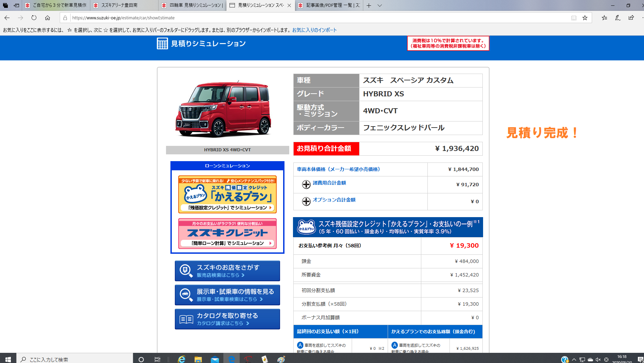Show tab previews chevron
The height and width of the screenshot is (363, 644).
380,5
